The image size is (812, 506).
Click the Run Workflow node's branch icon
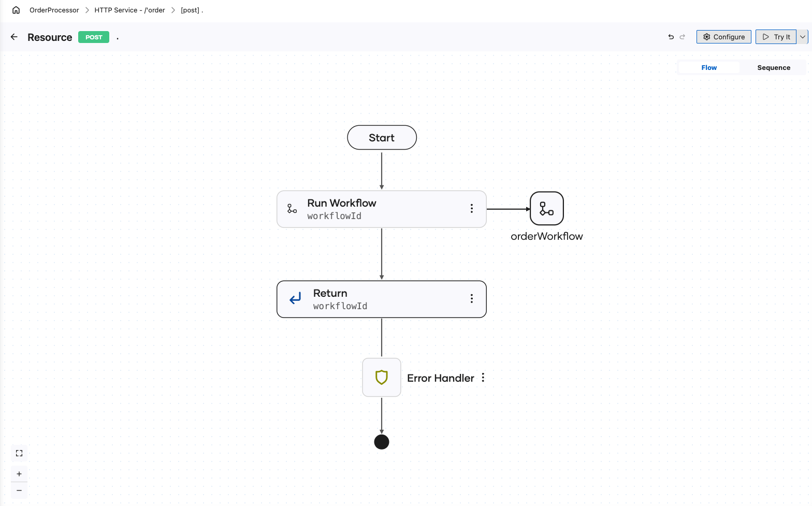point(292,208)
